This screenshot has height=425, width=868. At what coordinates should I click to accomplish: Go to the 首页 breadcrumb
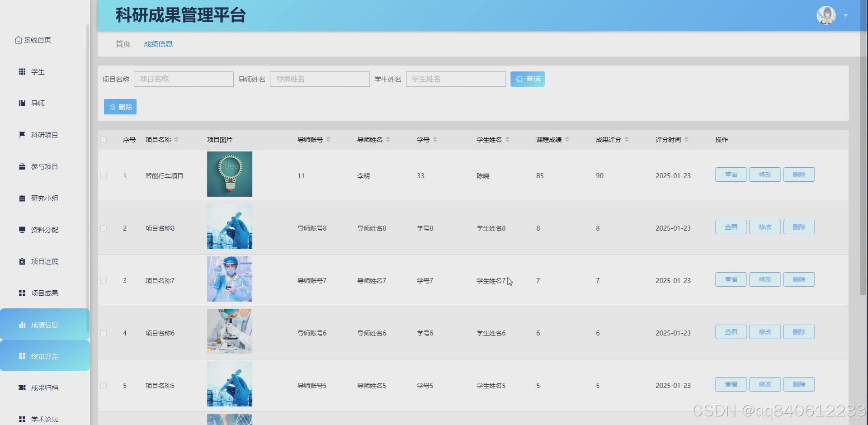point(123,44)
